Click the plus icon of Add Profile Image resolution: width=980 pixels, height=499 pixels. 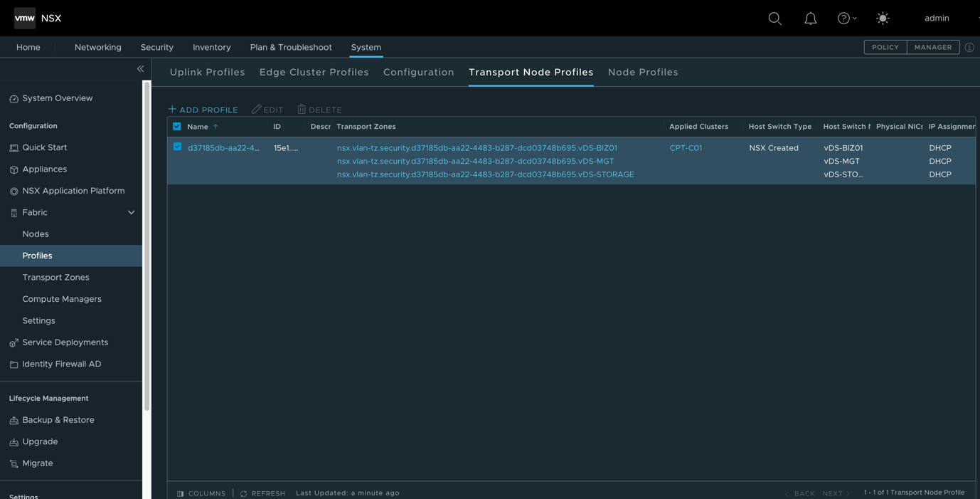[x=172, y=109]
